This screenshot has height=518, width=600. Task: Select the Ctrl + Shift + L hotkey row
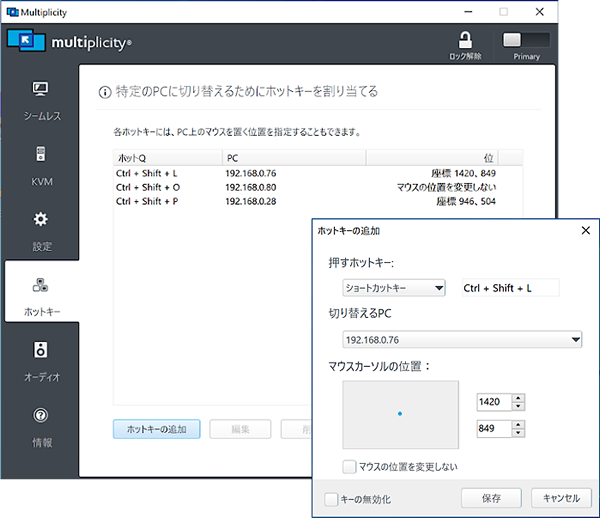pyautogui.click(x=318, y=173)
